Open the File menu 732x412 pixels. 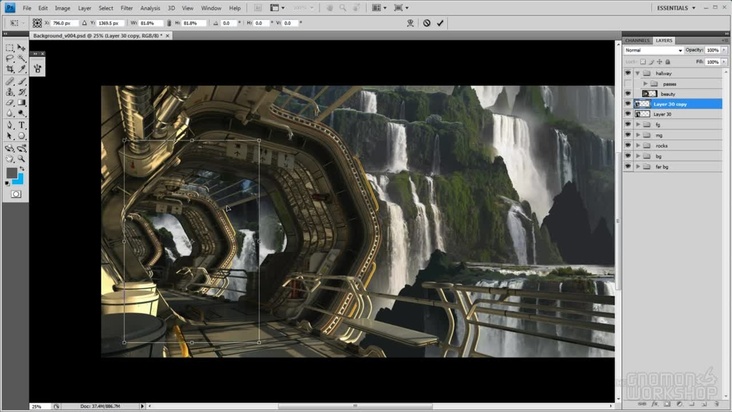[x=27, y=8]
